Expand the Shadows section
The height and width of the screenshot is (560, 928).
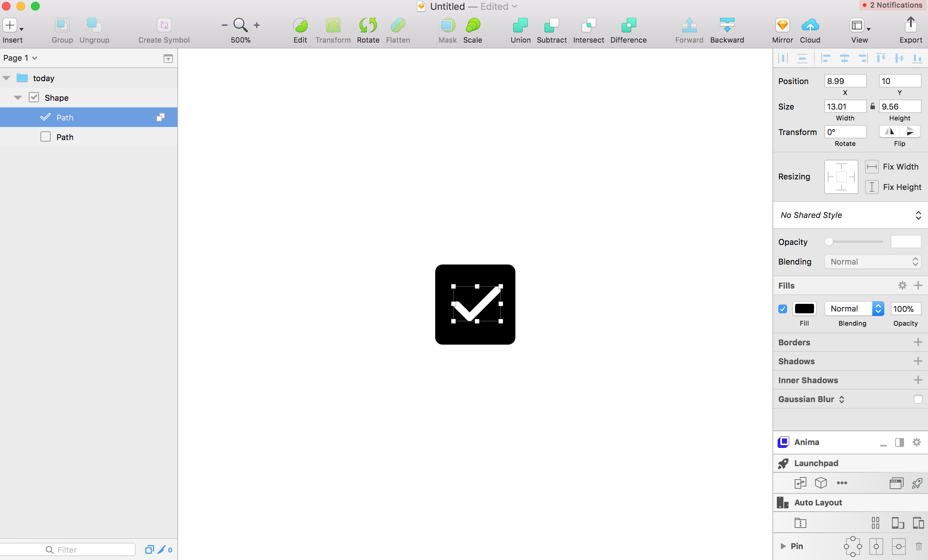[918, 361]
